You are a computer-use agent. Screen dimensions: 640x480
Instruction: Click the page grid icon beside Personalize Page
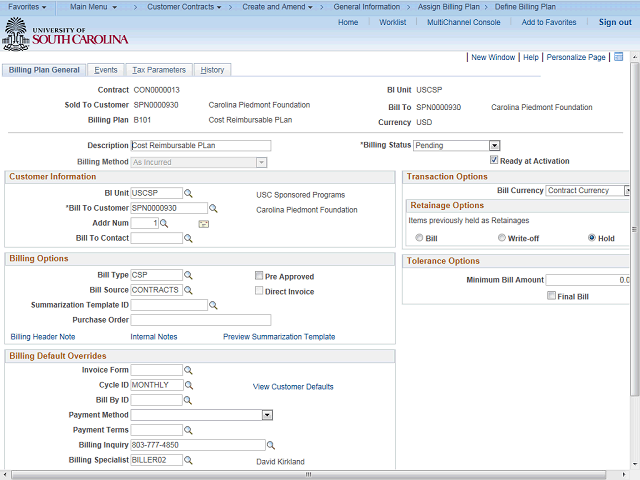click(x=619, y=57)
